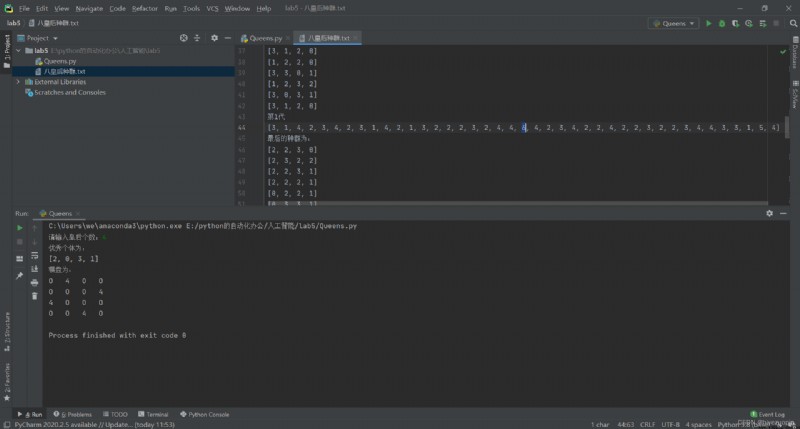Click the Search Everywhere magnifier icon

coord(793,23)
